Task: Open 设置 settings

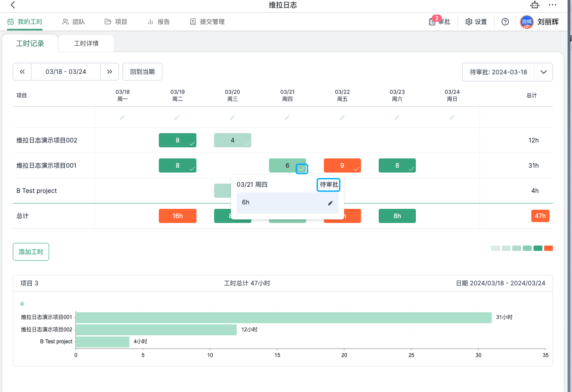Action: (476, 22)
